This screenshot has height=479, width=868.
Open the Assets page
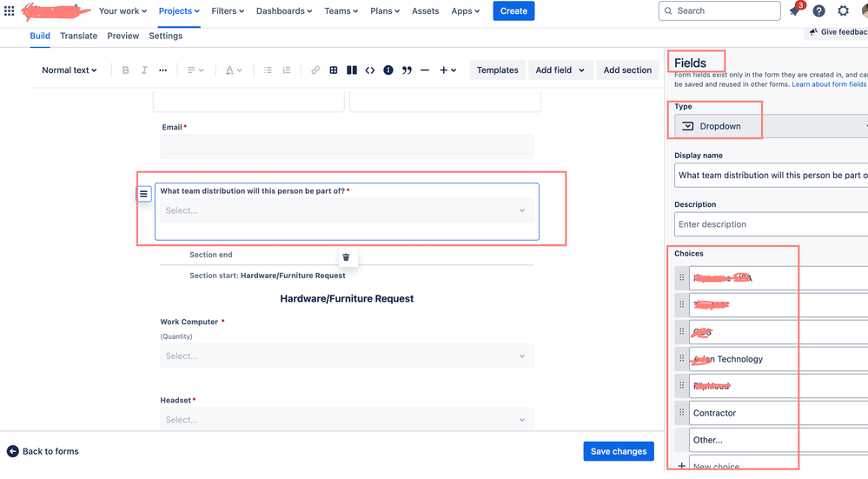[x=425, y=11]
